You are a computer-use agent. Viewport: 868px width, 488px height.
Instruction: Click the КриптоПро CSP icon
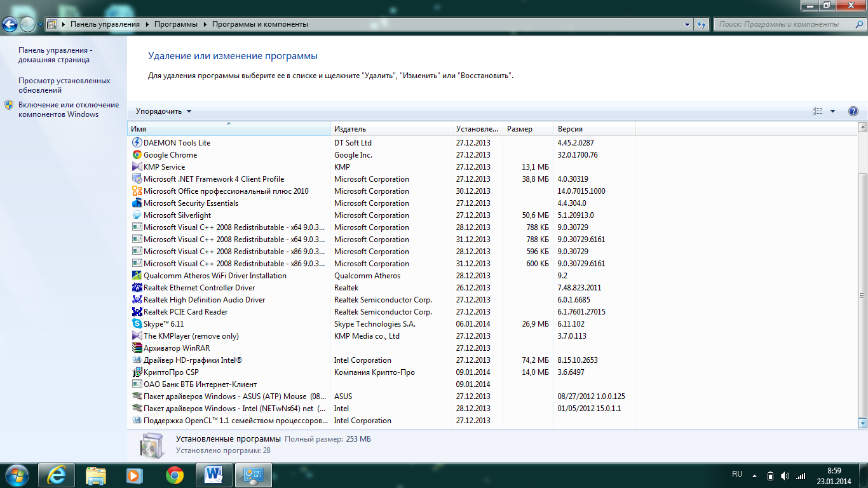click(x=137, y=372)
